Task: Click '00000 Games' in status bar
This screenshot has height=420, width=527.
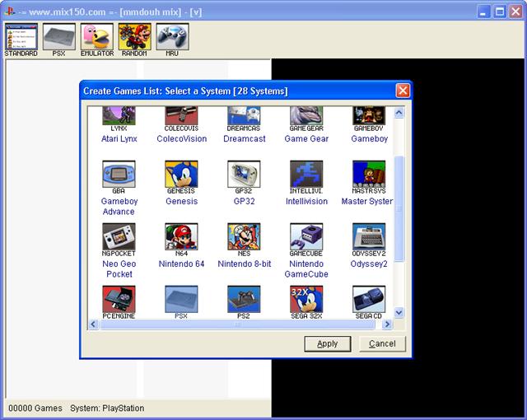Action: [x=35, y=408]
